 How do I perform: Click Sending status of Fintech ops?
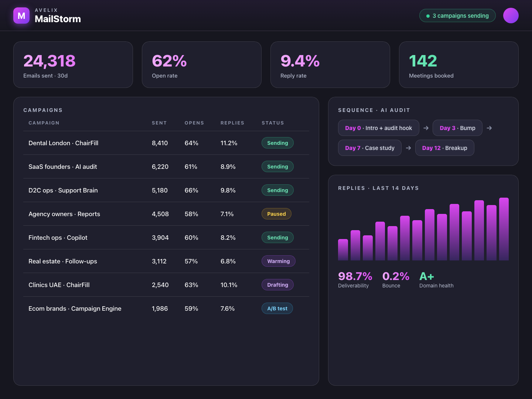277,238
